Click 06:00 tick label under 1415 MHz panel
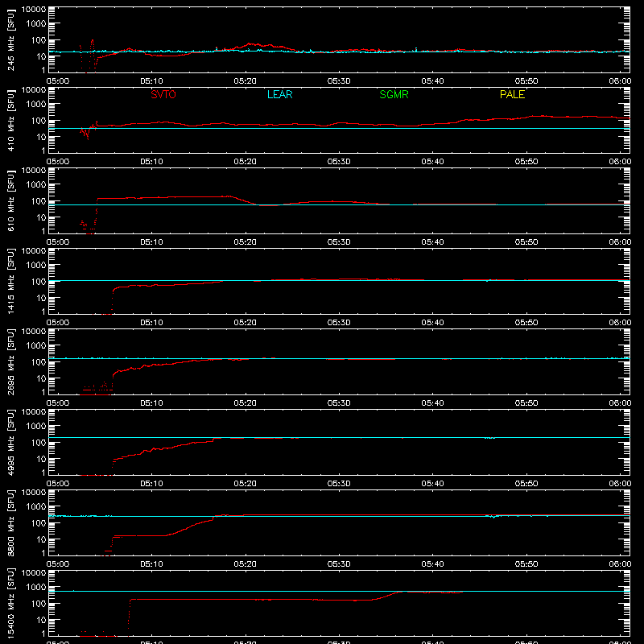644x644 pixels. (620, 323)
